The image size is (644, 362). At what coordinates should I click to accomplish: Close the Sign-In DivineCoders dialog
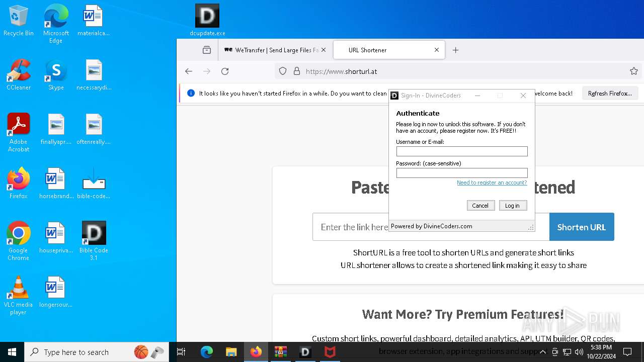click(x=523, y=96)
